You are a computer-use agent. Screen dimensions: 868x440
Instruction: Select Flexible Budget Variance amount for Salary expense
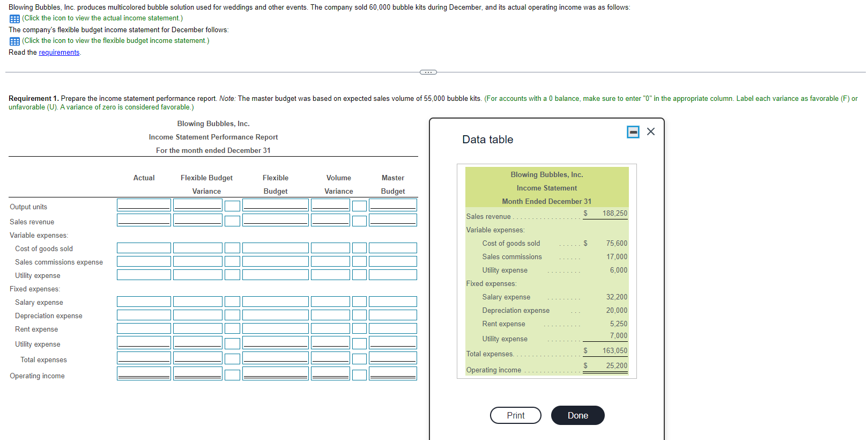pos(198,302)
